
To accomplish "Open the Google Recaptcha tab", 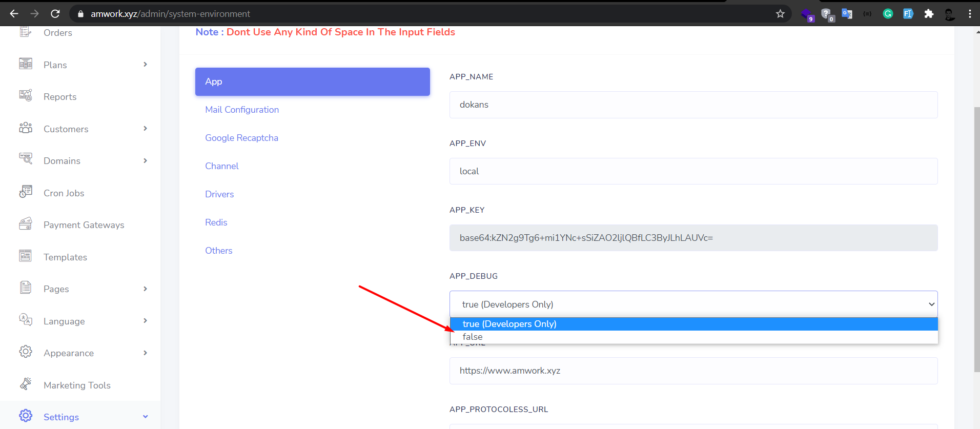I will 241,138.
